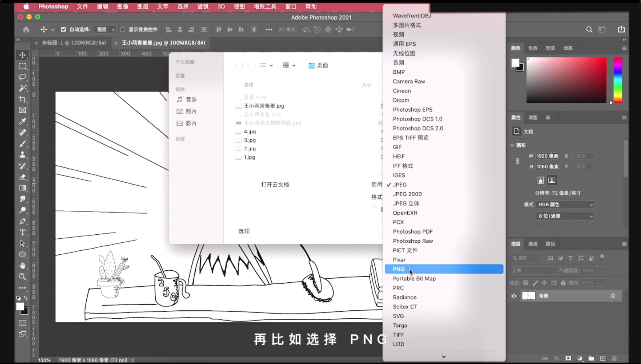Click the link width-height chain icon
Viewport: 641px width, 364px height.
pos(517,161)
